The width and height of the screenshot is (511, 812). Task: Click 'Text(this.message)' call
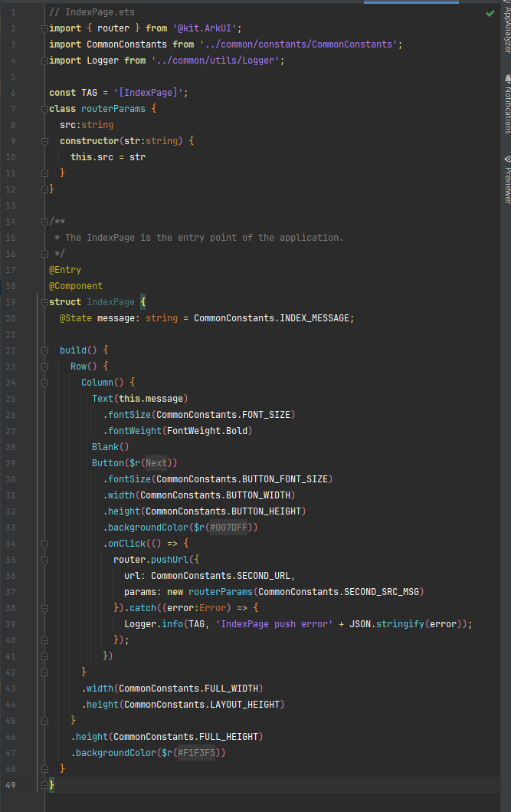[x=140, y=399]
